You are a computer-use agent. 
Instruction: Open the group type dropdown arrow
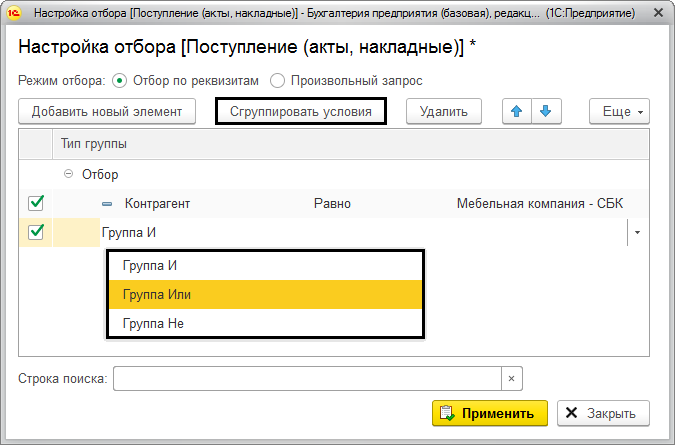pos(638,233)
